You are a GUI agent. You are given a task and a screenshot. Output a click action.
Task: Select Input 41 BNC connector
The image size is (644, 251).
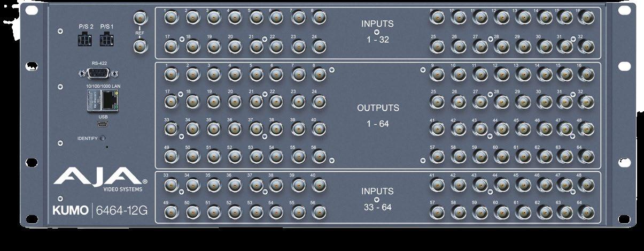(x=438, y=185)
